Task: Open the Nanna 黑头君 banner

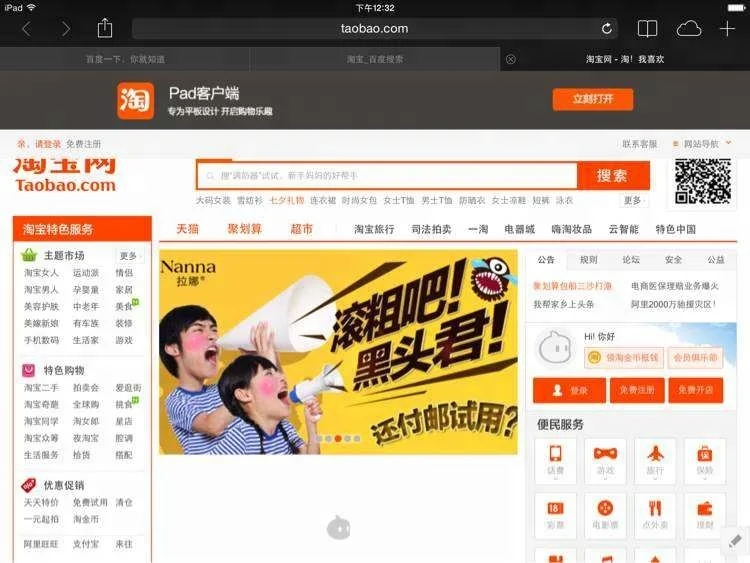Action: (x=338, y=352)
